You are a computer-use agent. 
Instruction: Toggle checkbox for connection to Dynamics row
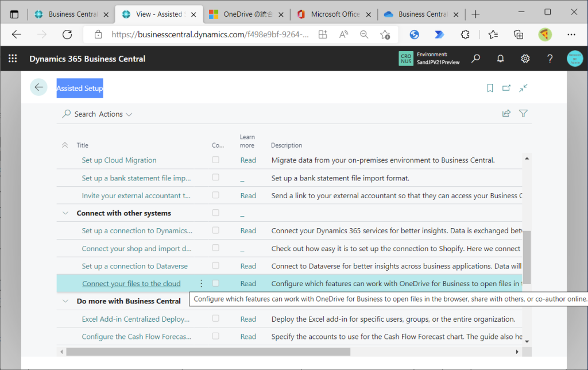pyautogui.click(x=216, y=230)
